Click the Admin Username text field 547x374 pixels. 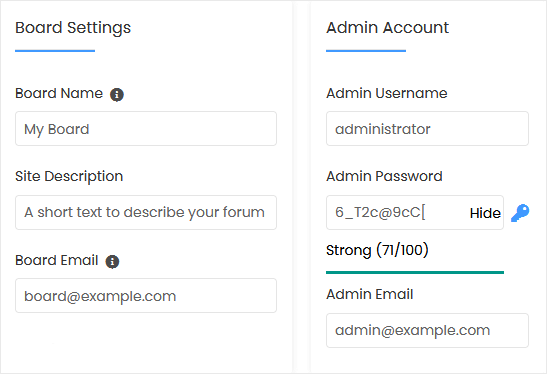click(427, 129)
